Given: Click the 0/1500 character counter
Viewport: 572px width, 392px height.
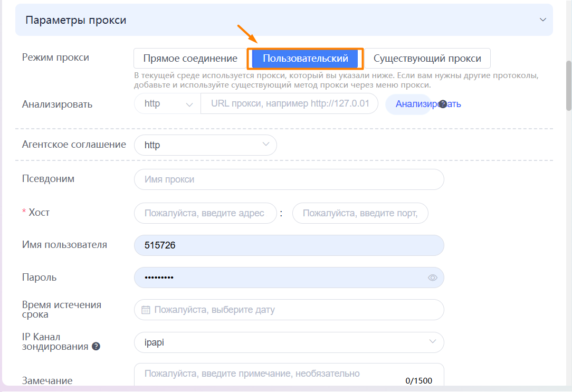Looking at the screenshot, I should 419,381.
